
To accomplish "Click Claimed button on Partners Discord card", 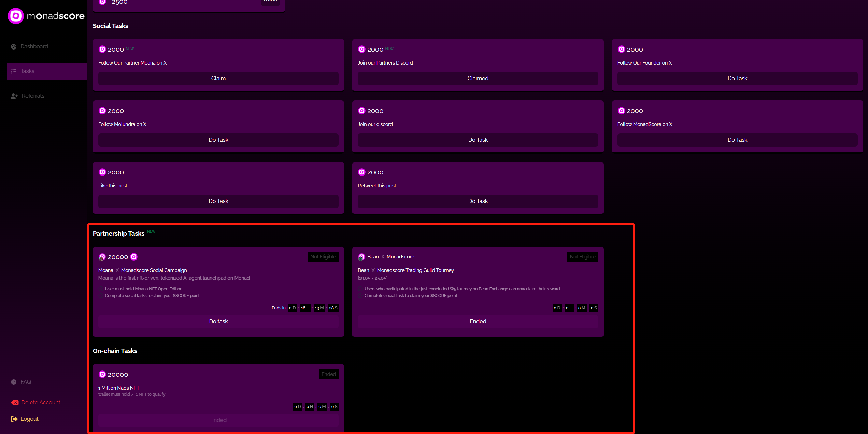I will (478, 79).
